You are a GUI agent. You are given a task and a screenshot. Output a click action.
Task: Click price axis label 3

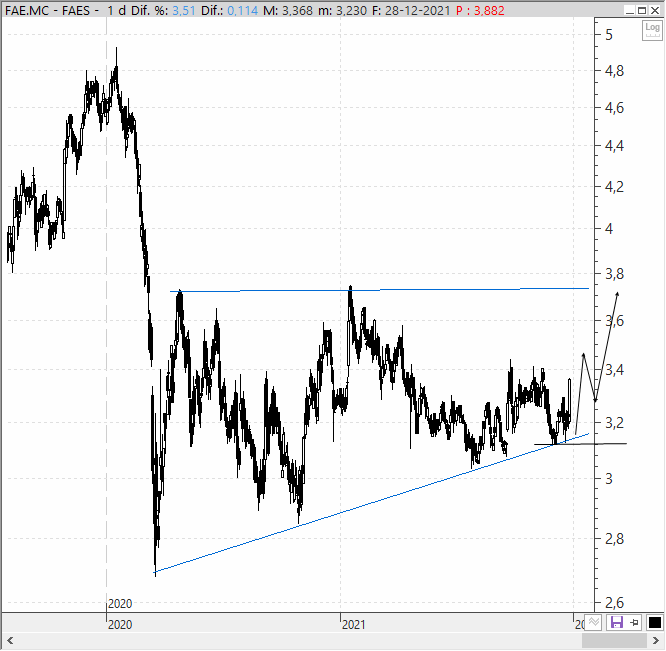pos(609,479)
